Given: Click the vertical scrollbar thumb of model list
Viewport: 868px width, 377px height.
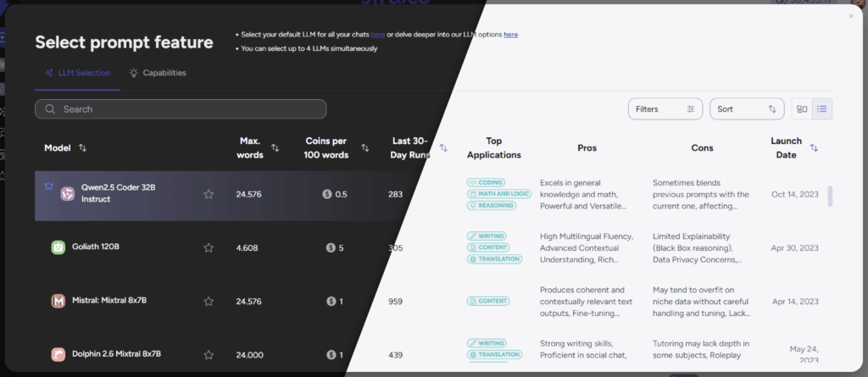Looking at the screenshot, I should coord(830,197).
